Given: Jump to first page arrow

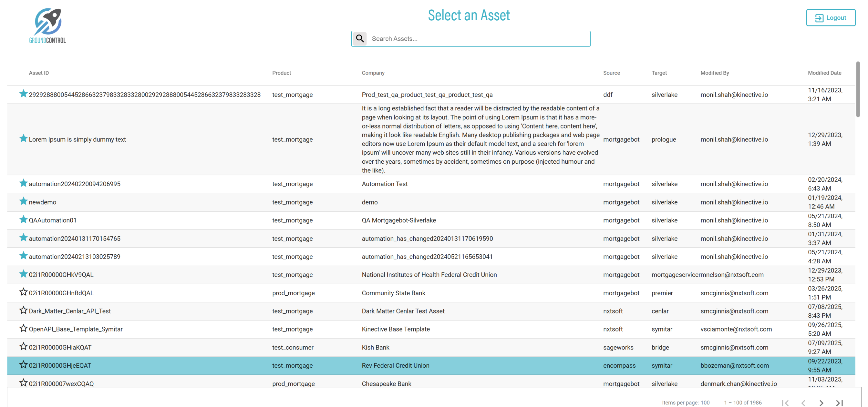Looking at the screenshot, I should [x=785, y=402].
